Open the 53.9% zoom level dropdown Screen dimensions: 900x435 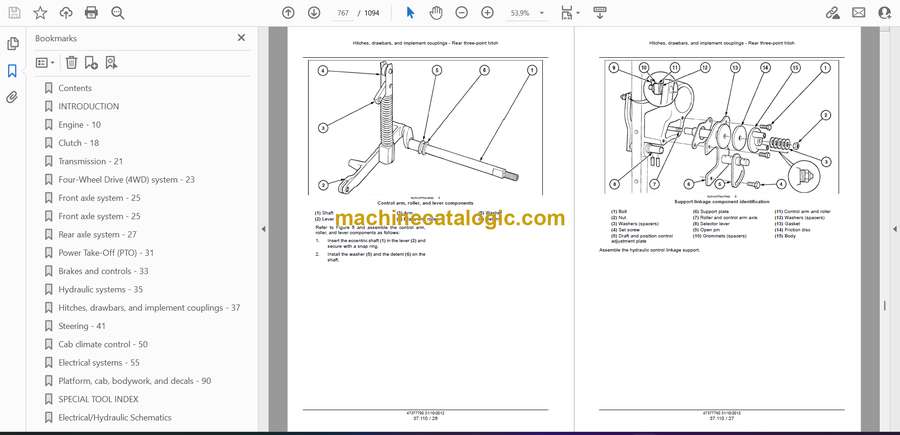pos(527,13)
